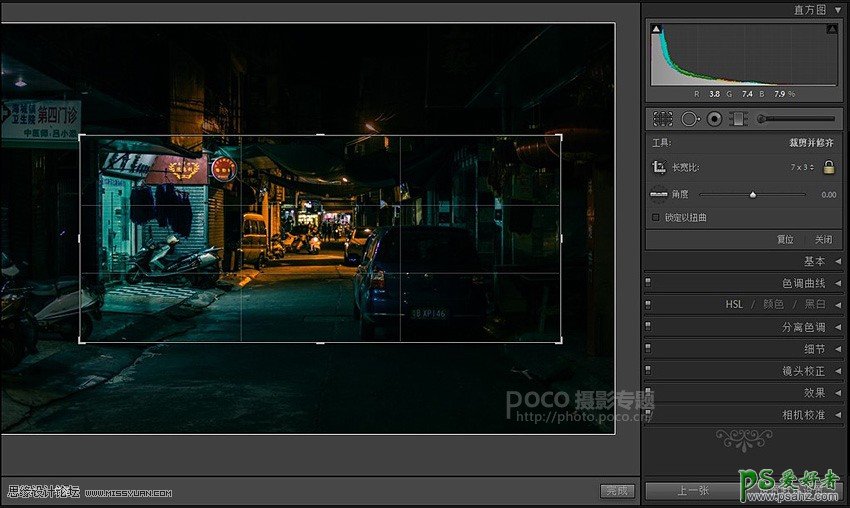This screenshot has height=508, width=850.
Task: Toggle shadow clipping indicator in histogram
Action: click(x=656, y=30)
